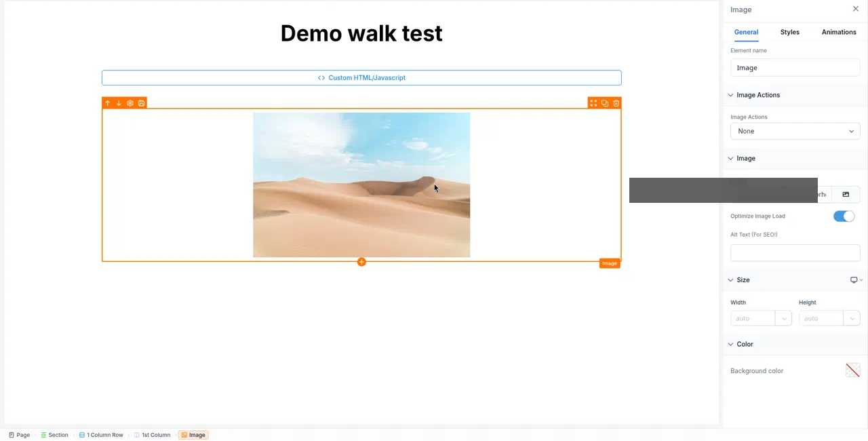Open the Image Actions None dropdown
This screenshot has height=441, width=868.
pos(795,131)
